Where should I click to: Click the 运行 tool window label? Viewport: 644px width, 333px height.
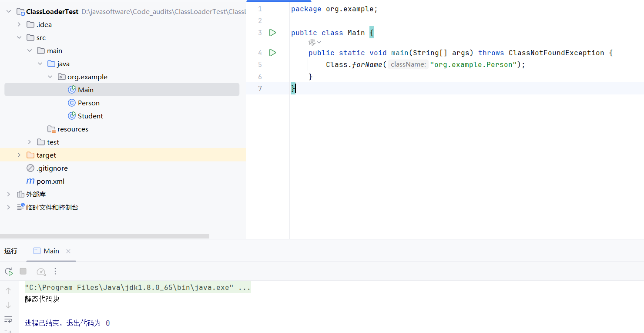11,251
